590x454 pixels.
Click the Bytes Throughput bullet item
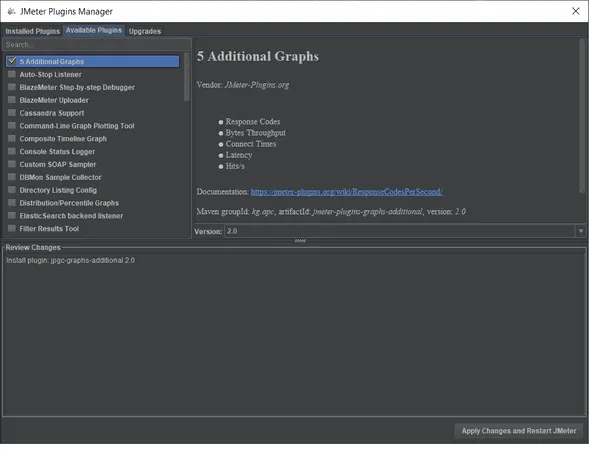(255, 133)
